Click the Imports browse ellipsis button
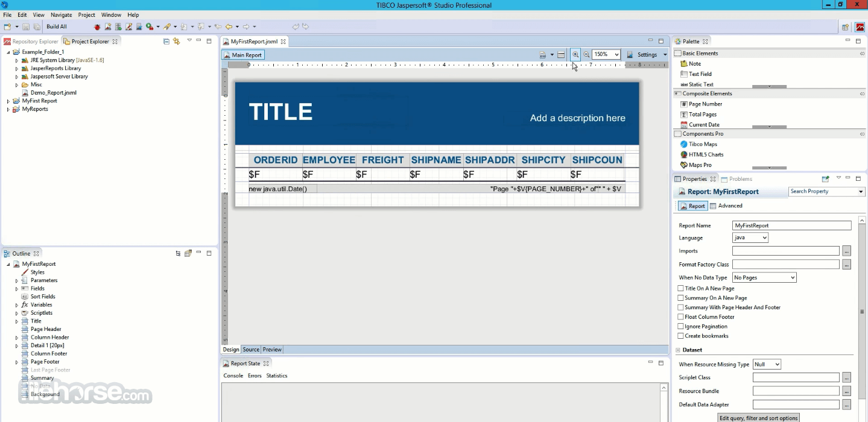This screenshot has height=422, width=868. pos(847,251)
